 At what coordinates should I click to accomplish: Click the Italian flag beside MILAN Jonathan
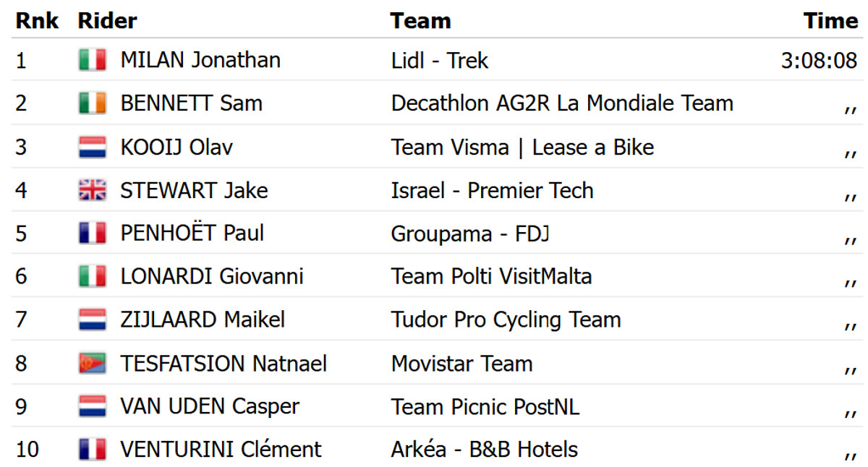click(x=93, y=60)
